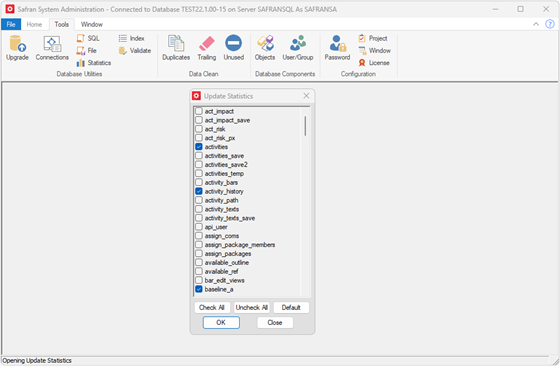Viewport: 560px width, 366px height.
Task: Uncheck the activities checkbox
Action: coord(199,147)
